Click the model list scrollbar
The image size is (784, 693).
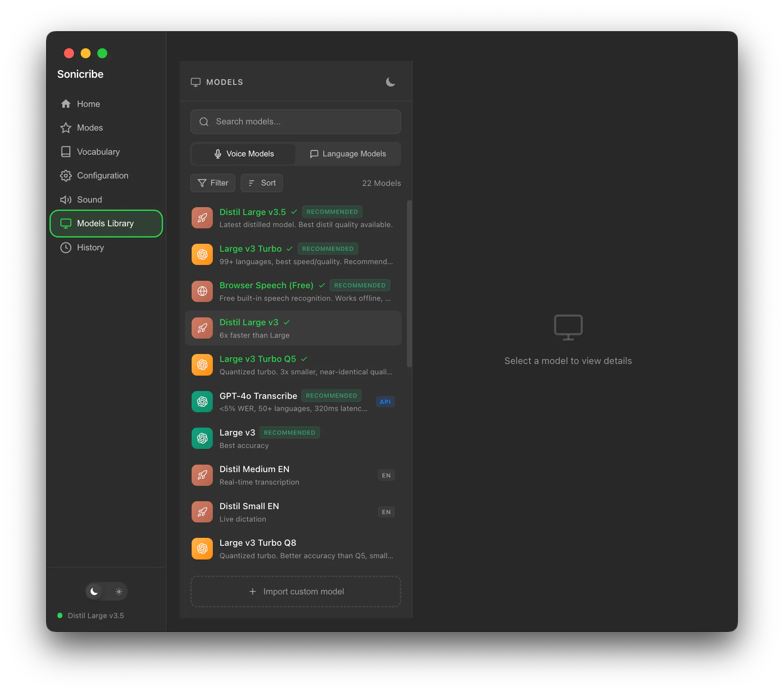[409, 284]
